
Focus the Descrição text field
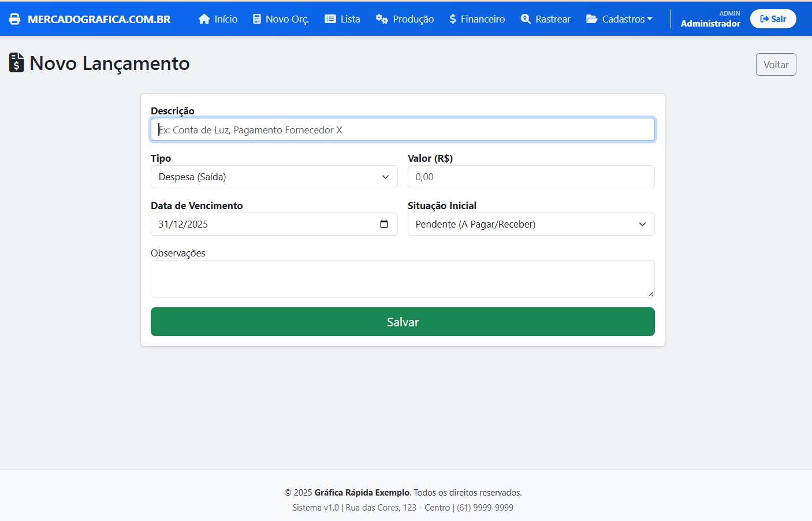click(x=403, y=130)
